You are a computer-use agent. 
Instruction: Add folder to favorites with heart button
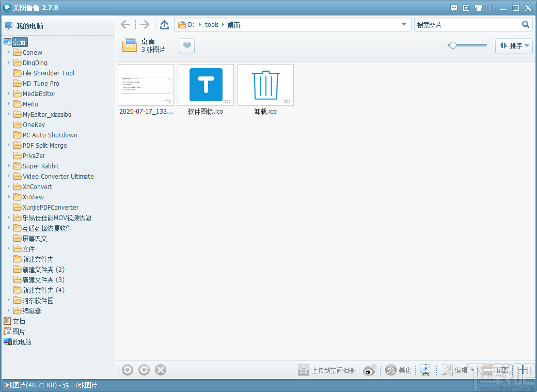point(187,45)
